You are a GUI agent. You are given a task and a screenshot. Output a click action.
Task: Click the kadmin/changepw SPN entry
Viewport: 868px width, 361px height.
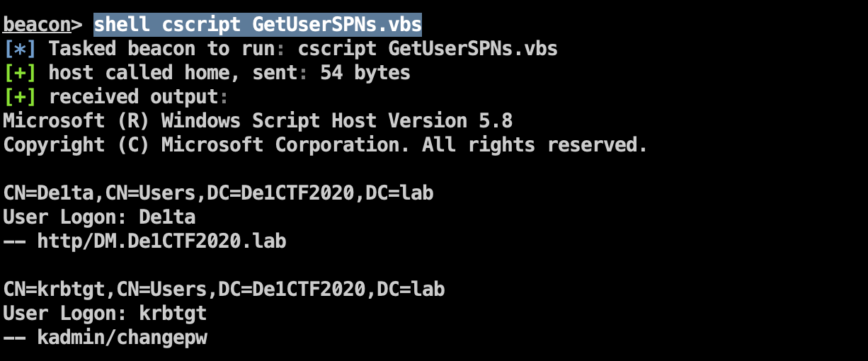(122, 337)
